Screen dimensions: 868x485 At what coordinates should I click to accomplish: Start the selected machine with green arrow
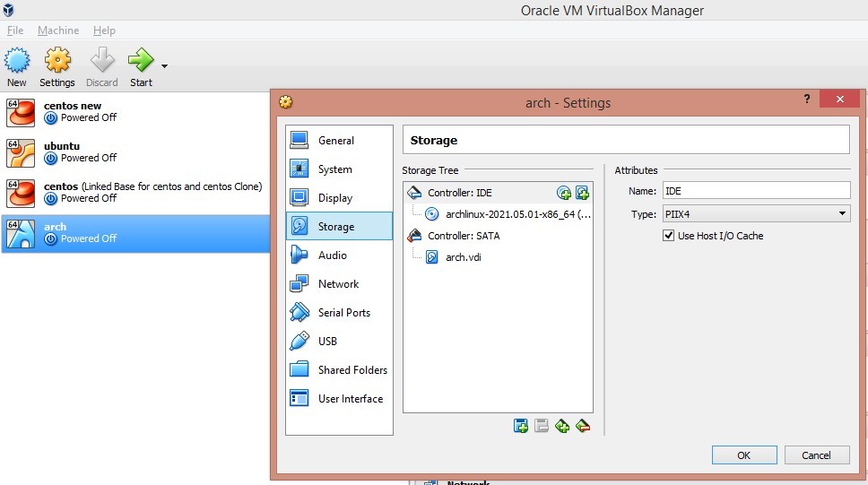point(141,67)
